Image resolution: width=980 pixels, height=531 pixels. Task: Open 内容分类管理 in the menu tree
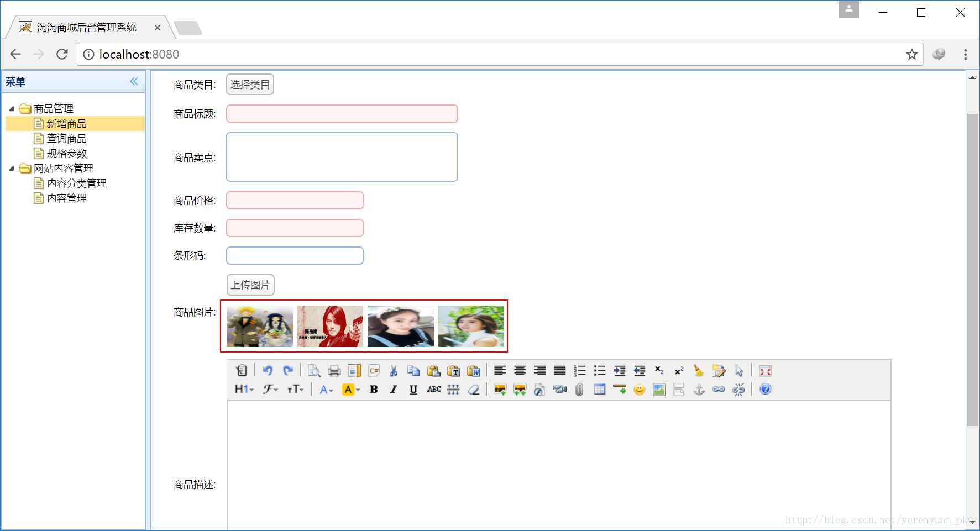[x=76, y=183]
